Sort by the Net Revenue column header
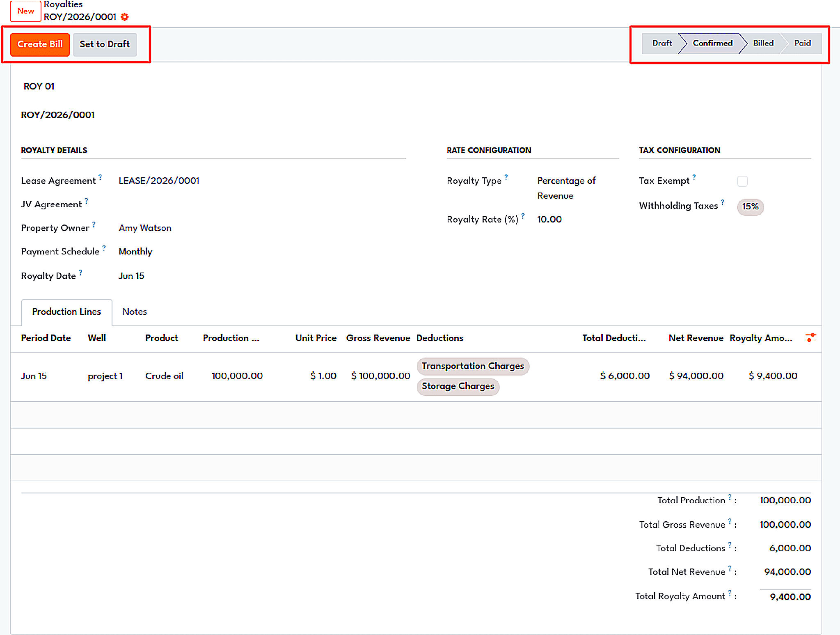The image size is (840, 635). (x=696, y=338)
